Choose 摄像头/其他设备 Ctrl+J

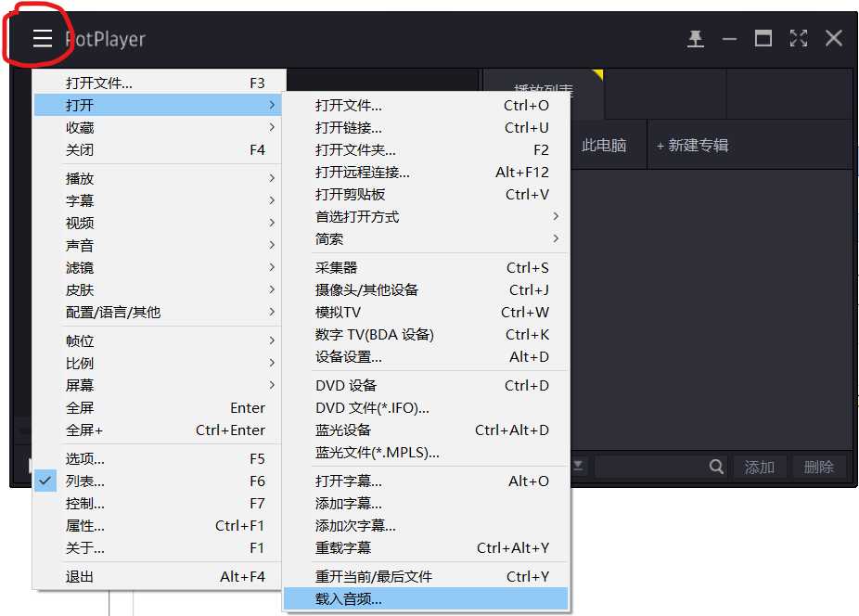click(426, 290)
